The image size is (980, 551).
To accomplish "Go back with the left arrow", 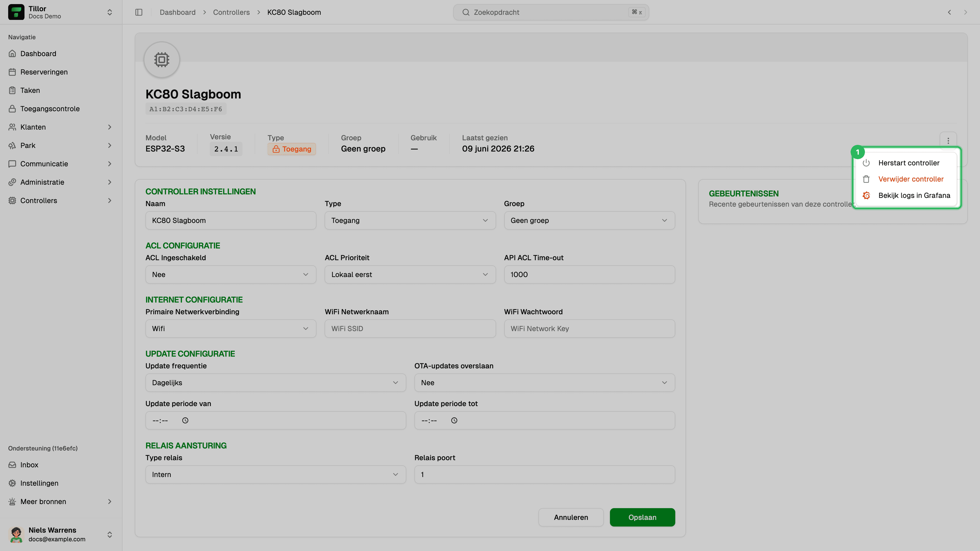I will tap(950, 12).
